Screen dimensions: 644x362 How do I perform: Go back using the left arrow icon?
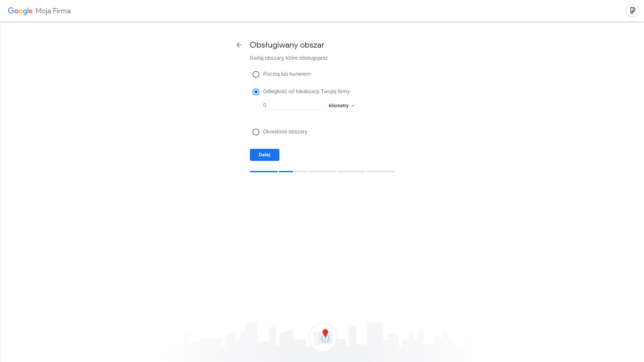point(239,45)
